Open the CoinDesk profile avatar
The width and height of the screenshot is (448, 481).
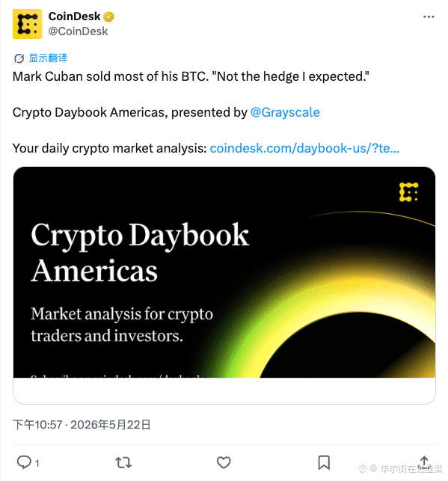[x=27, y=24]
